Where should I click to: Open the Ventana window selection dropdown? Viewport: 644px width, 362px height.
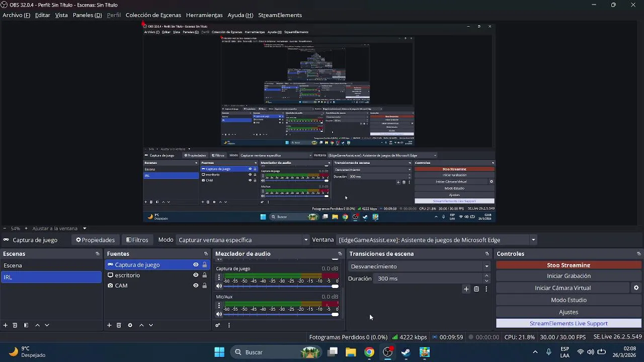click(x=437, y=240)
